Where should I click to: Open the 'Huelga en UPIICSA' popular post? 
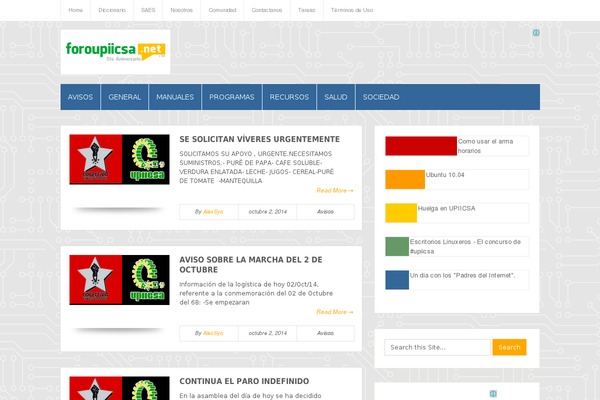click(446, 209)
